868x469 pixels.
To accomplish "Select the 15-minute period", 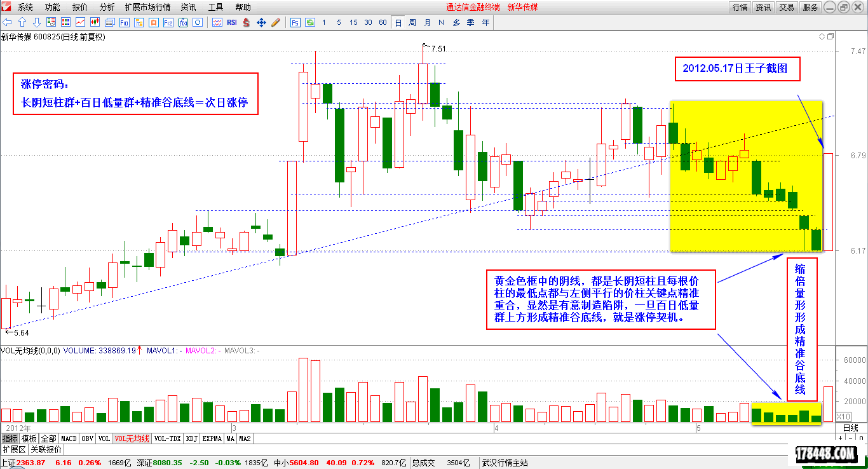I will (x=353, y=22).
